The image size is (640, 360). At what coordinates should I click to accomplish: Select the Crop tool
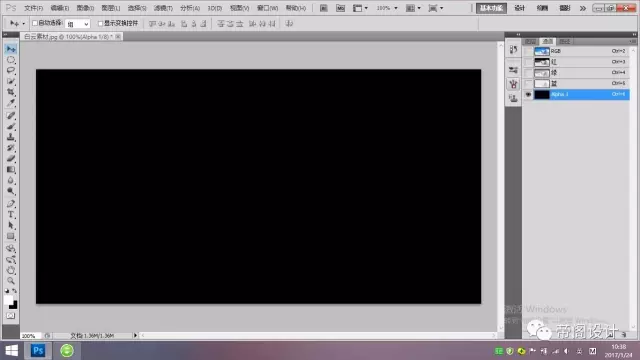pos(11,92)
